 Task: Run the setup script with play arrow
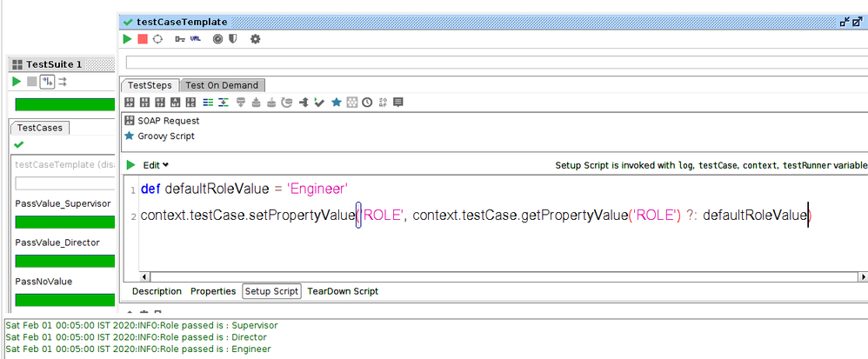click(x=131, y=164)
